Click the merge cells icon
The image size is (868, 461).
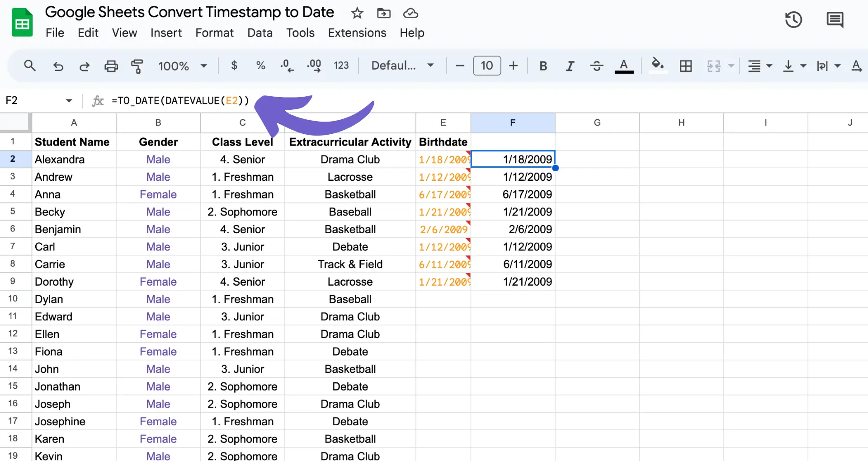click(x=714, y=66)
